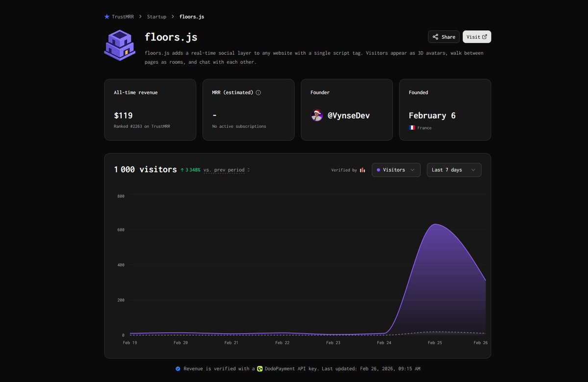Click the external link icon on Visit button
This screenshot has width=588, height=382.
[484, 36]
